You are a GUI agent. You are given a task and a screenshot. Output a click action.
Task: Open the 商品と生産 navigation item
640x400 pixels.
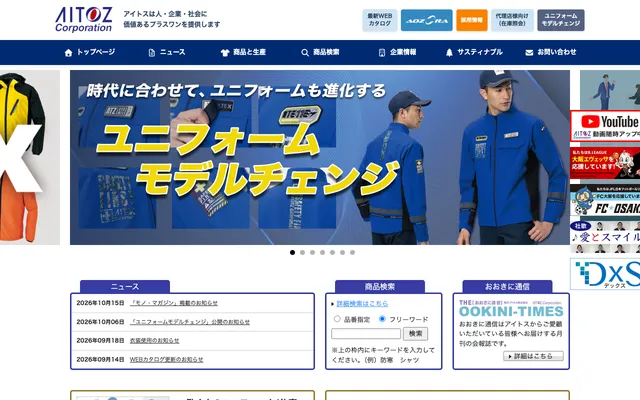click(x=249, y=52)
